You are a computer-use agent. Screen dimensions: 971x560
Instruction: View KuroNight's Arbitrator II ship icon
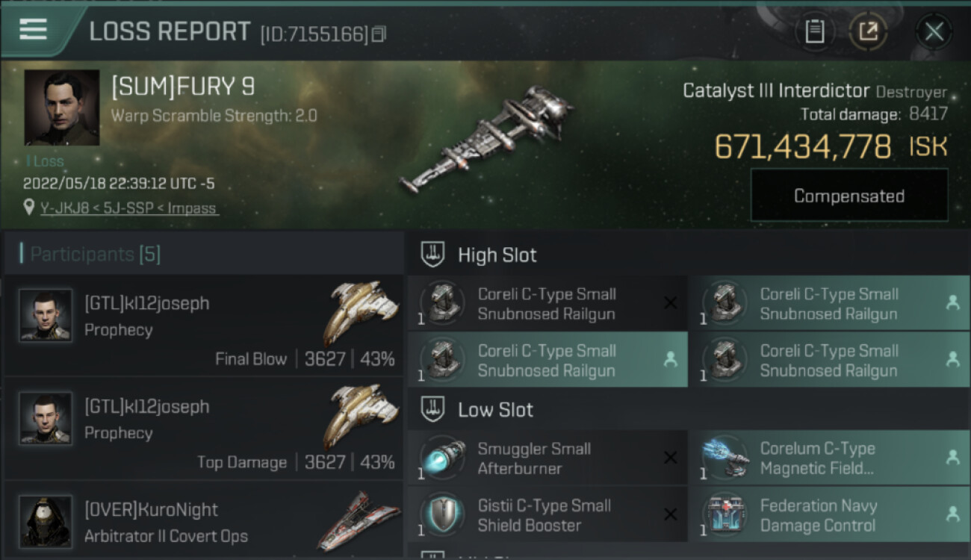[x=359, y=520]
